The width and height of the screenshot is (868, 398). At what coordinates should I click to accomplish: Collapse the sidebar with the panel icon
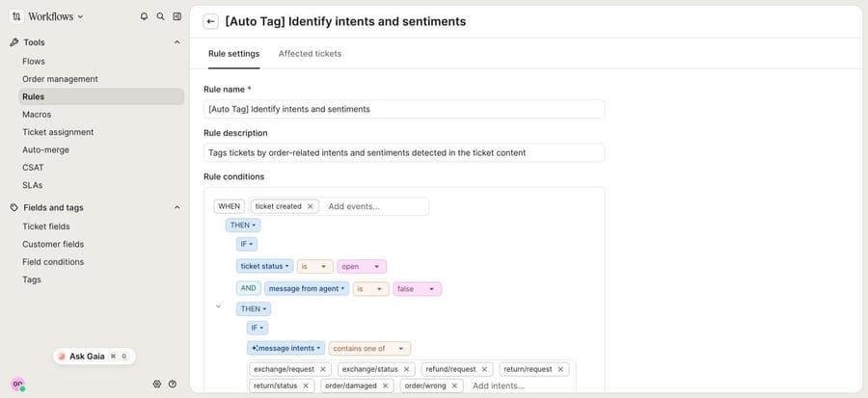click(177, 16)
